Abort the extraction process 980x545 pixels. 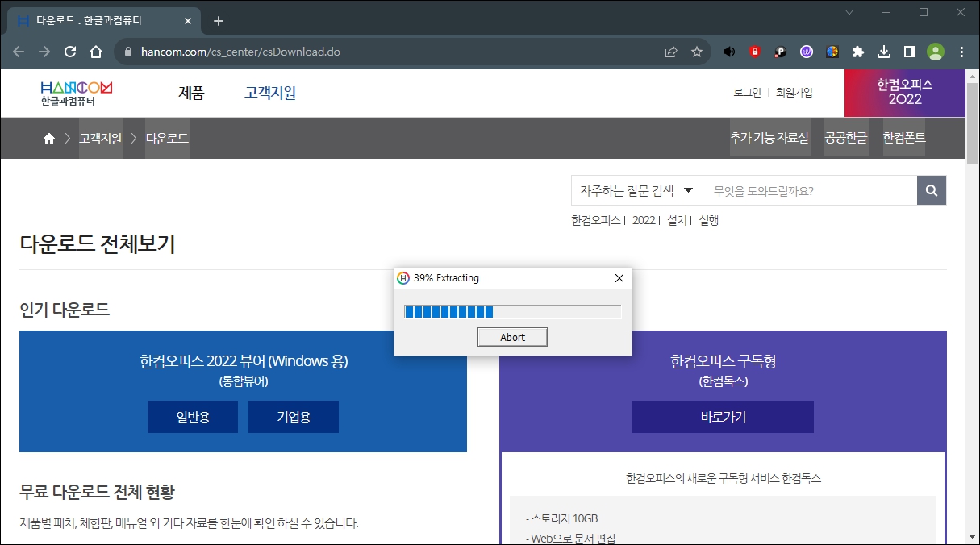coord(512,336)
